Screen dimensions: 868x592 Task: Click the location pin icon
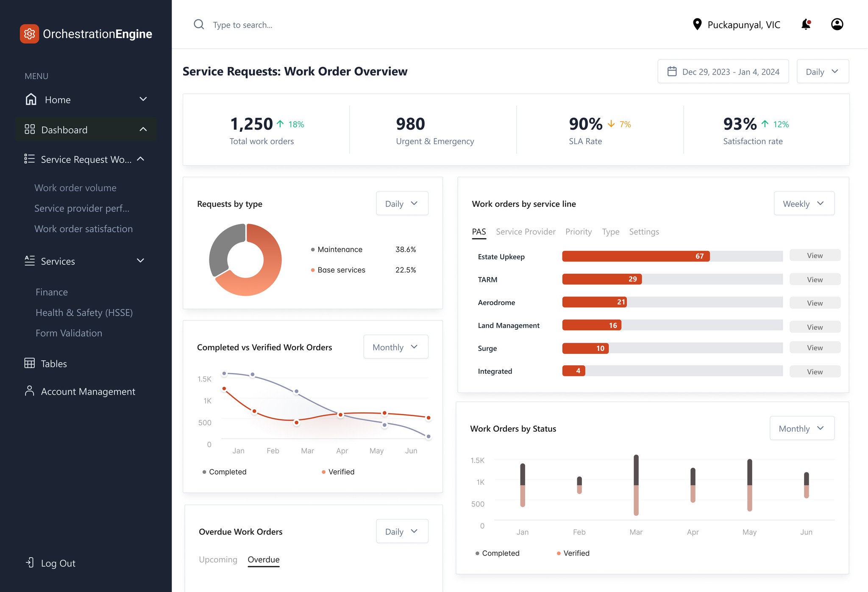tap(697, 25)
